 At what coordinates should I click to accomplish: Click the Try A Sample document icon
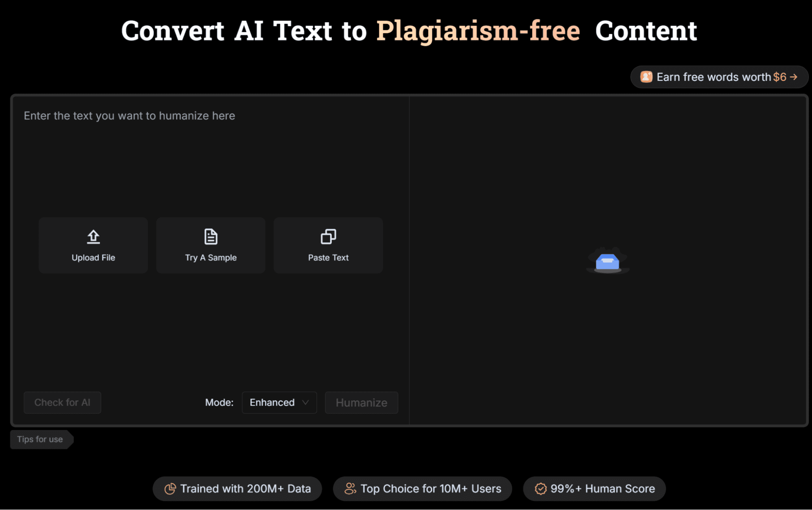click(210, 237)
